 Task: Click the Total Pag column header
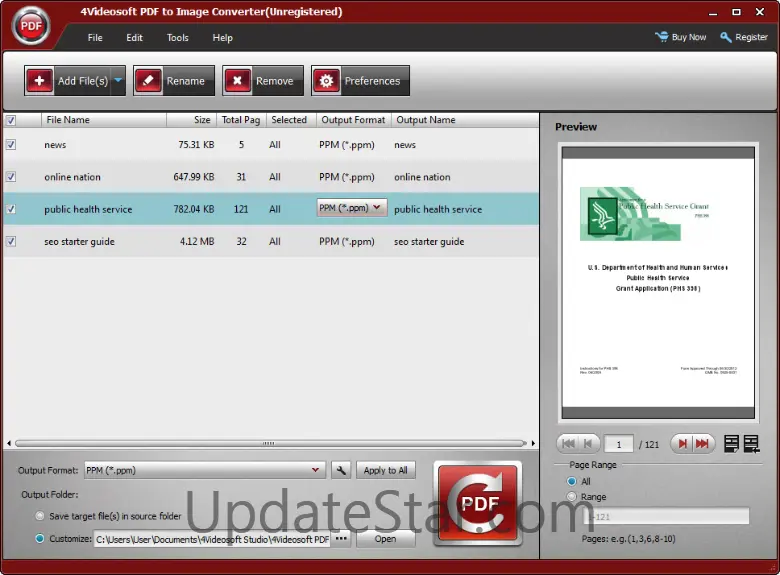click(241, 120)
